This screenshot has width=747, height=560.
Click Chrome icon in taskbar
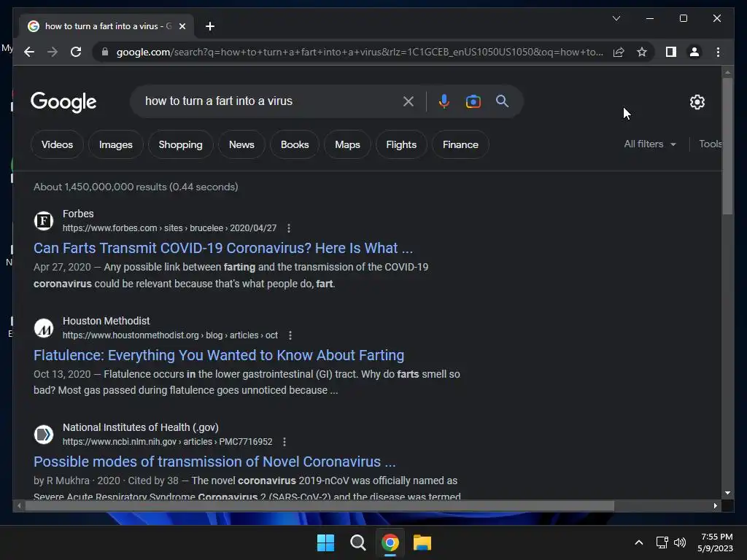click(390, 542)
